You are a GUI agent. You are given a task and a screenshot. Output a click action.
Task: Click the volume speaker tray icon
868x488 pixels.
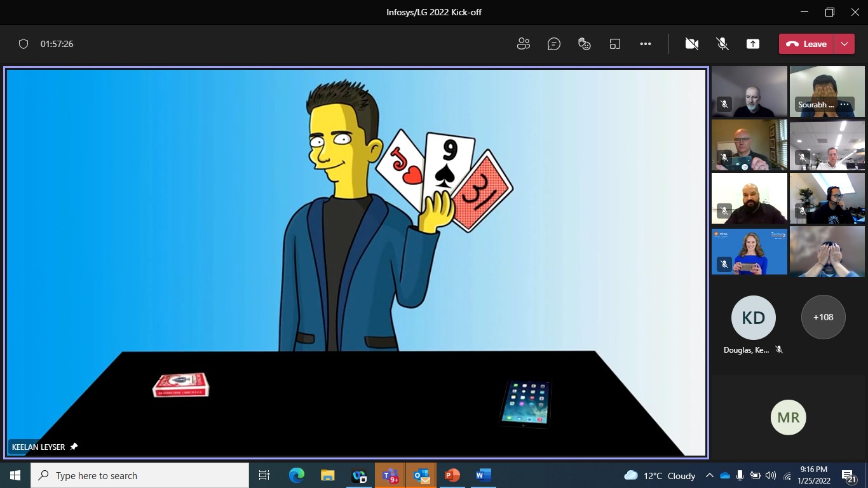coord(771,475)
